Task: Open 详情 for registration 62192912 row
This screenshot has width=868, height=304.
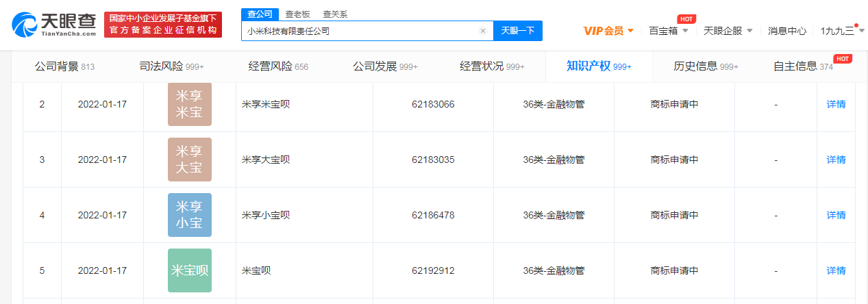Action: pos(836,270)
